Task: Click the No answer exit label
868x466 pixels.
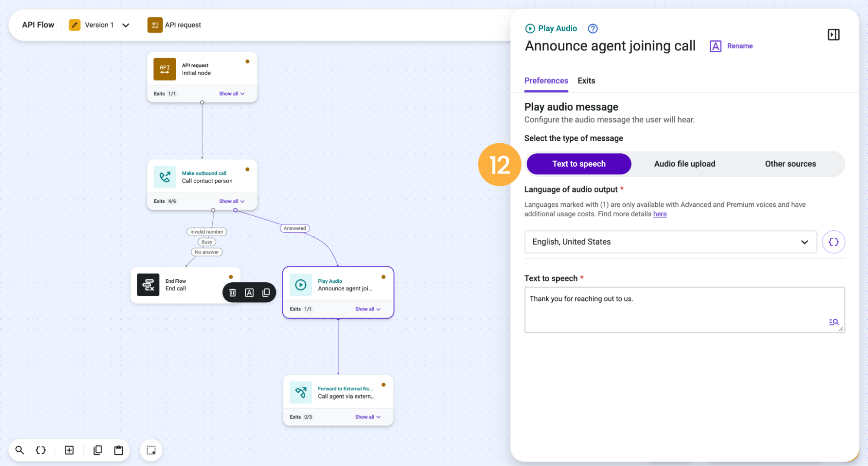Action: (x=207, y=252)
